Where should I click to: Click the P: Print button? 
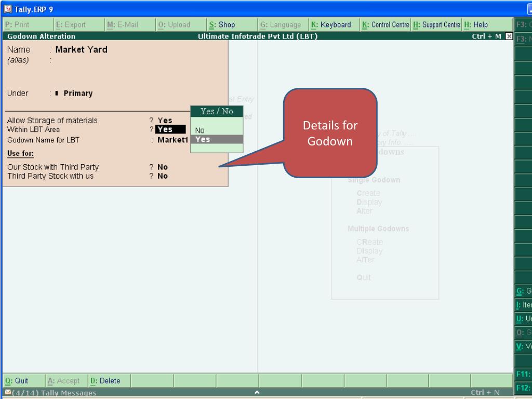click(28, 25)
